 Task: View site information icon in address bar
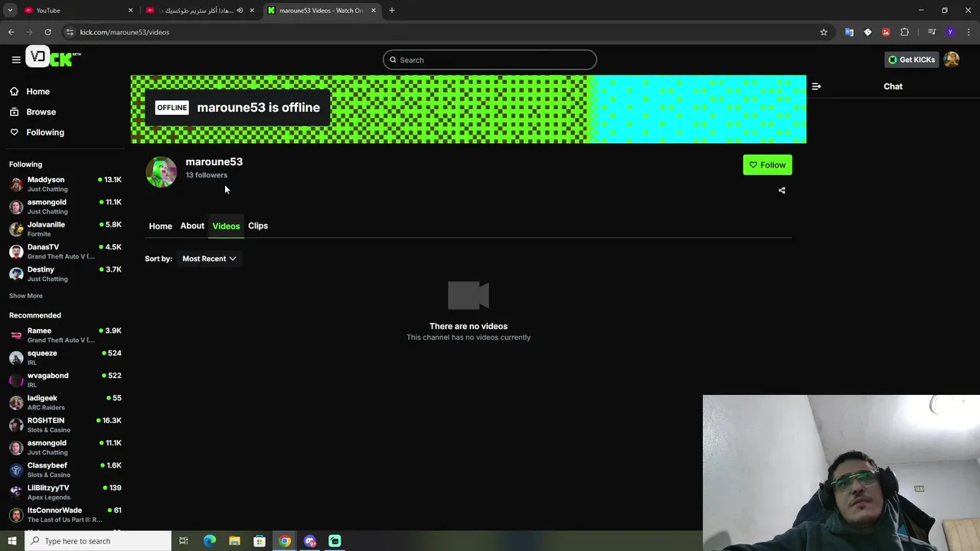70,32
